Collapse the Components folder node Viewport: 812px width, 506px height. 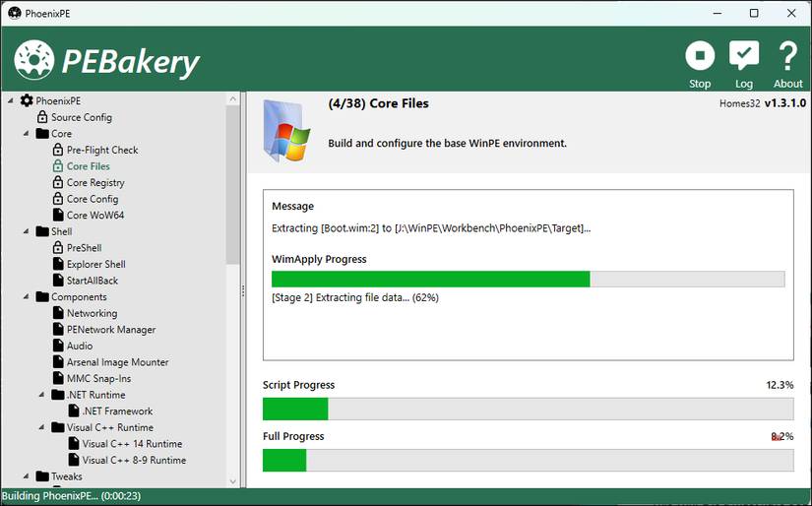[x=27, y=296]
